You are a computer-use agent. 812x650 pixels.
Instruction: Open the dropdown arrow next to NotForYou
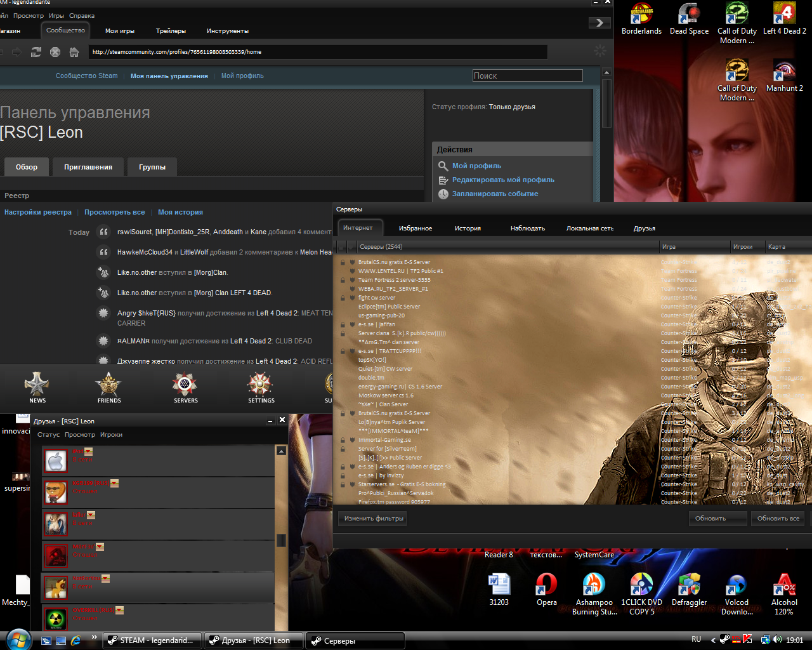105,578
